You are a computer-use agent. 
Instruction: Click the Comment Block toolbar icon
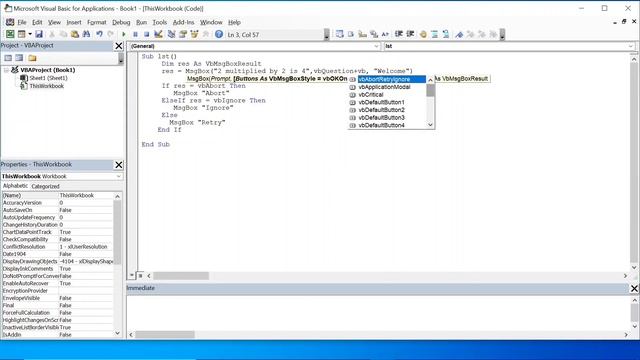[435, 34]
